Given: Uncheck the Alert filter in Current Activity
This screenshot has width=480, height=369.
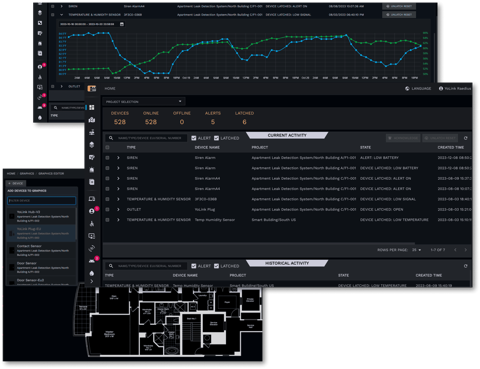Looking at the screenshot, I should (x=194, y=138).
